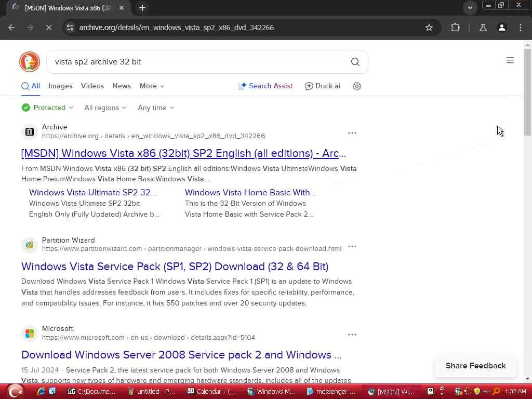View site information icon in address bar

[x=70, y=28]
